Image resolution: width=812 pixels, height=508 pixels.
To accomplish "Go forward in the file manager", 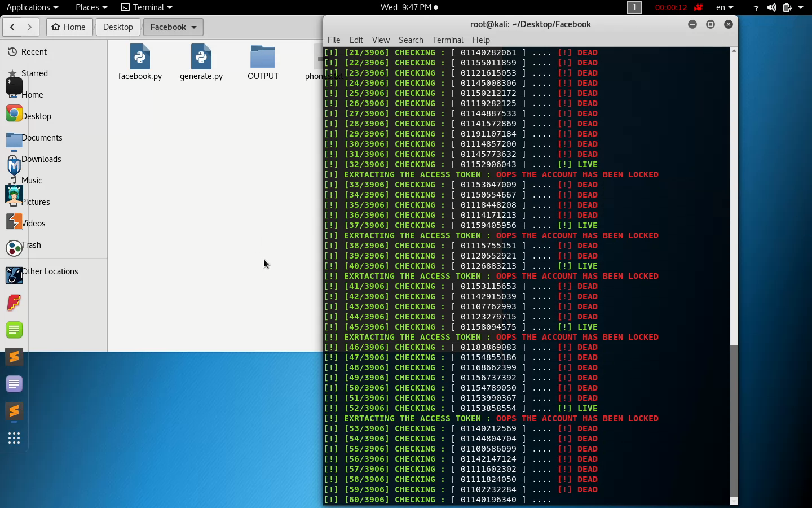I will 30,27.
